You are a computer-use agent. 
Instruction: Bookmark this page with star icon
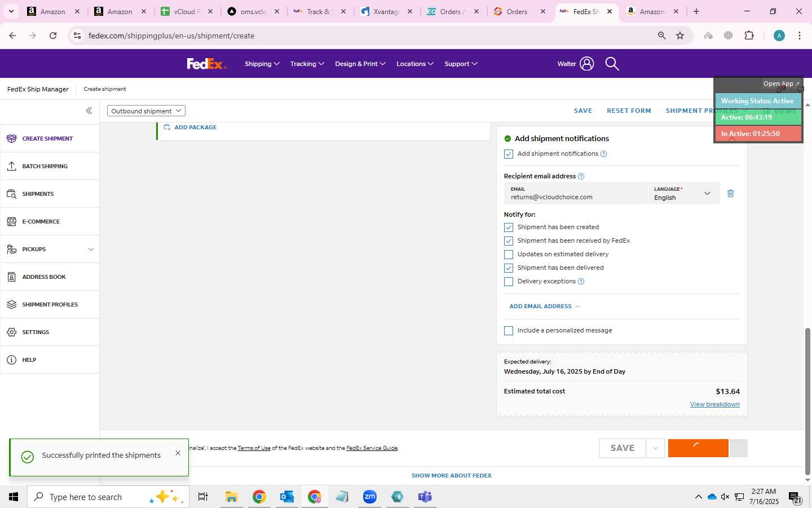(x=680, y=36)
